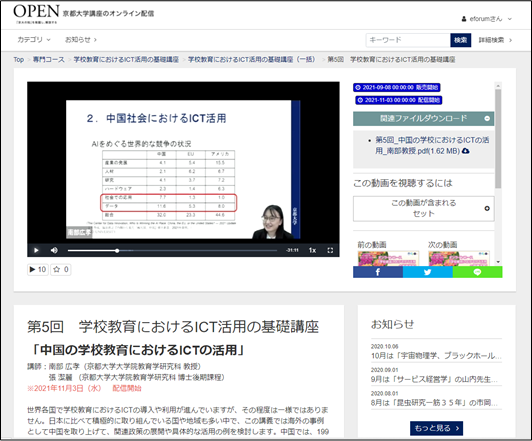Open 詳細検索 advanced search

(x=495, y=40)
